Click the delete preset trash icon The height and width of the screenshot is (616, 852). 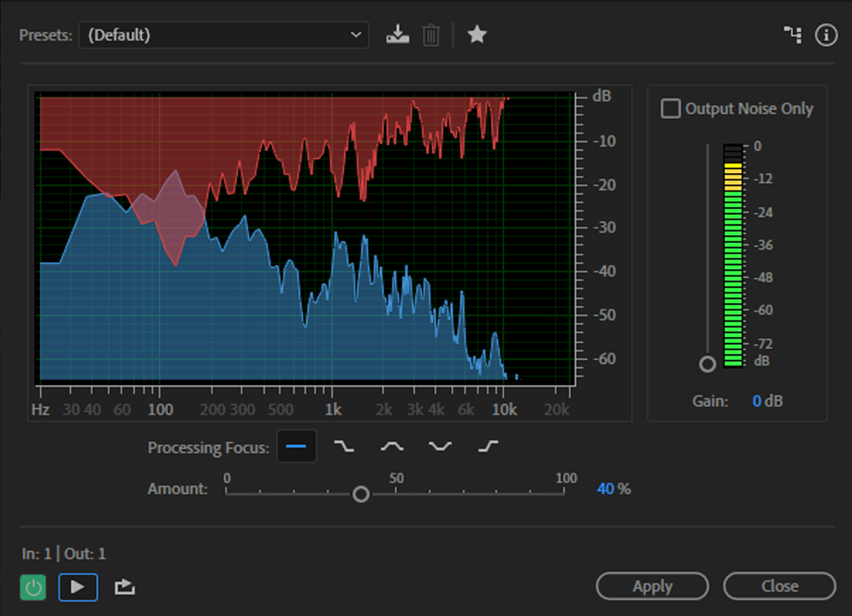431,34
